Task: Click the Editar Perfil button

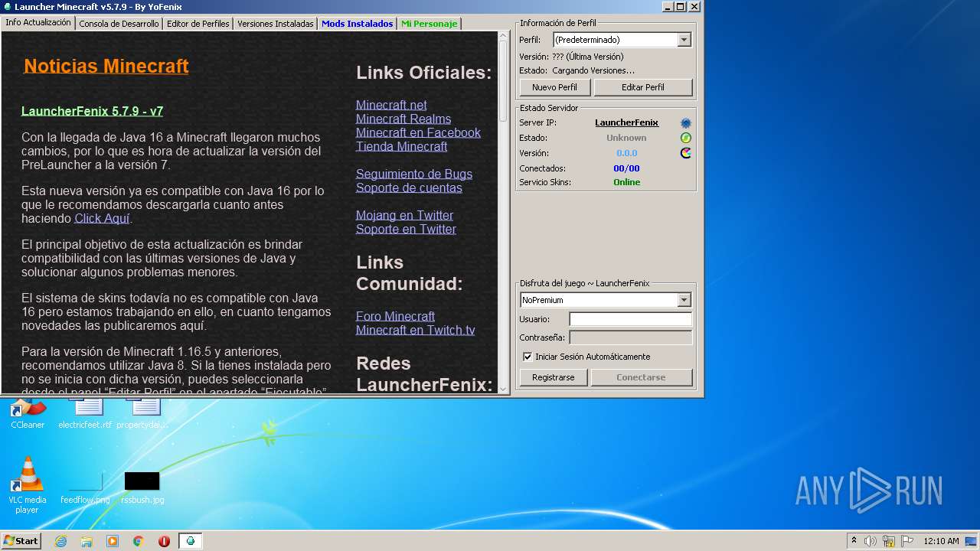Action: (643, 87)
